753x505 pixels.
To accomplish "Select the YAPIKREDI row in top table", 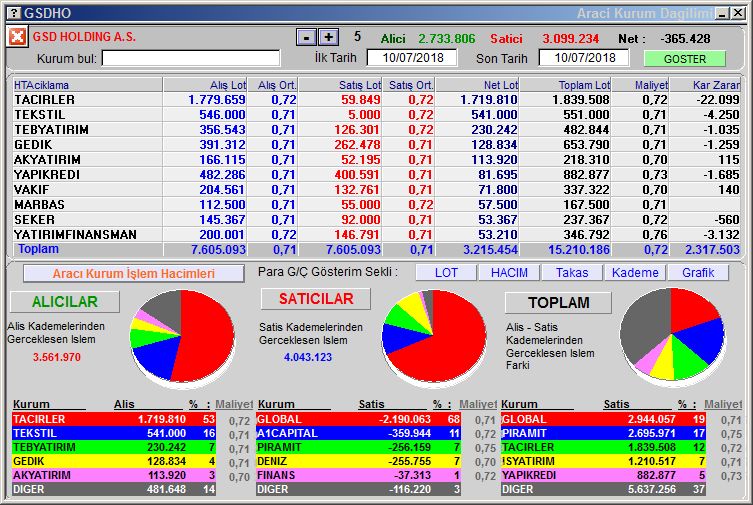I will (x=377, y=175).
